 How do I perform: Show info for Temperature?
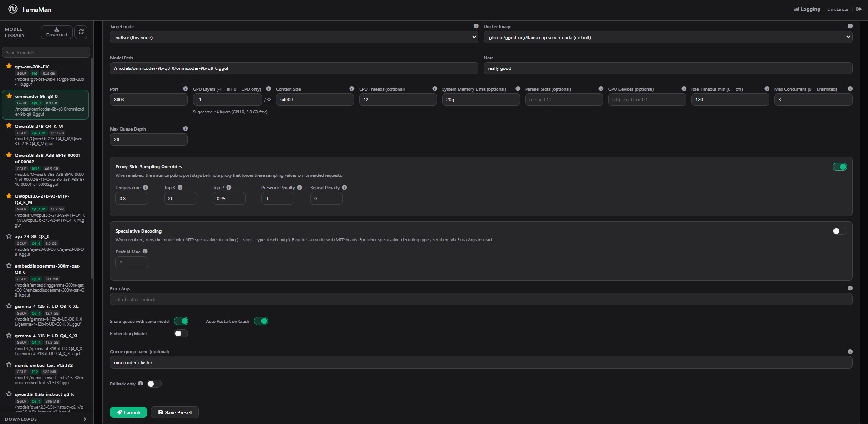[145, 187]
